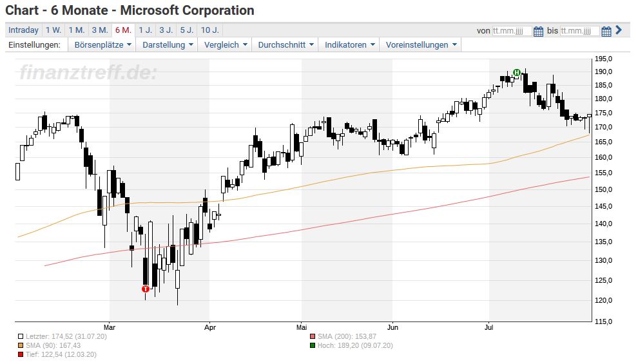
Task: Click the red T low marker
Action: pos(146,289)
